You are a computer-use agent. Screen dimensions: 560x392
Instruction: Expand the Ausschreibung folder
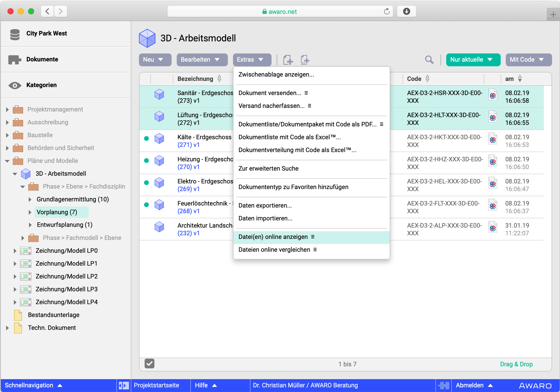[7, 123]
